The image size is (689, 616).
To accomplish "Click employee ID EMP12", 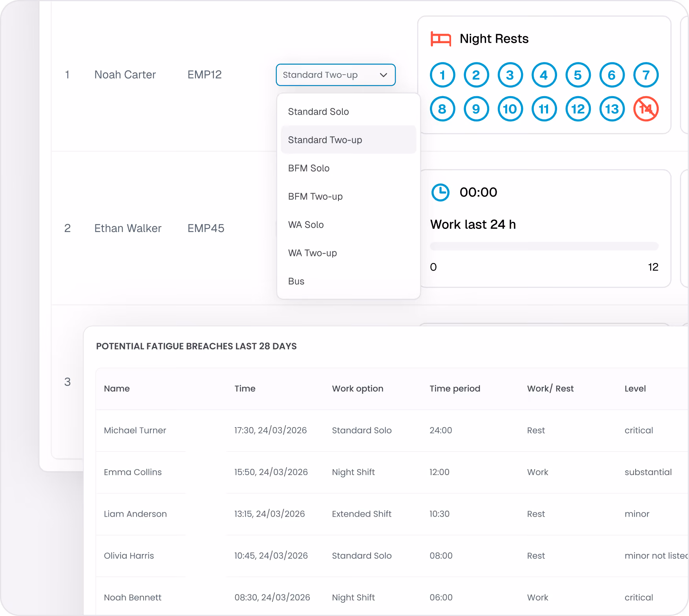I will [205, 75].
